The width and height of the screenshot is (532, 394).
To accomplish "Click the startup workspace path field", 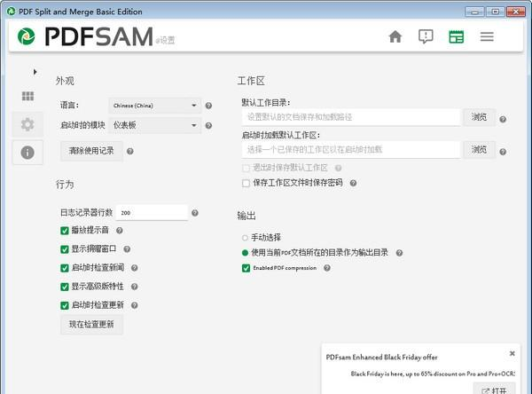I will point(351,150).
